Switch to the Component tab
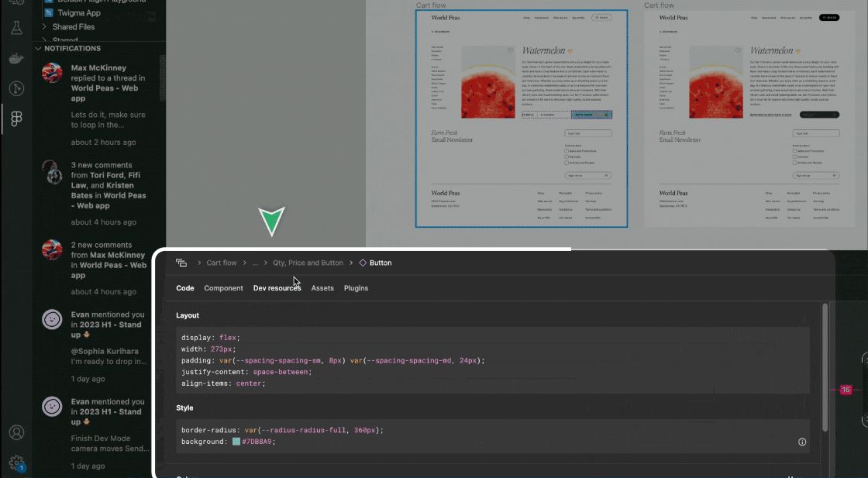 pos(223,288)
